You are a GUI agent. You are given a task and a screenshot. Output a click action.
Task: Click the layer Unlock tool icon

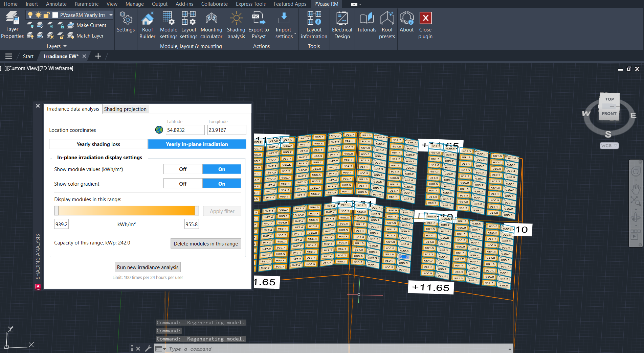coord(61,36)
